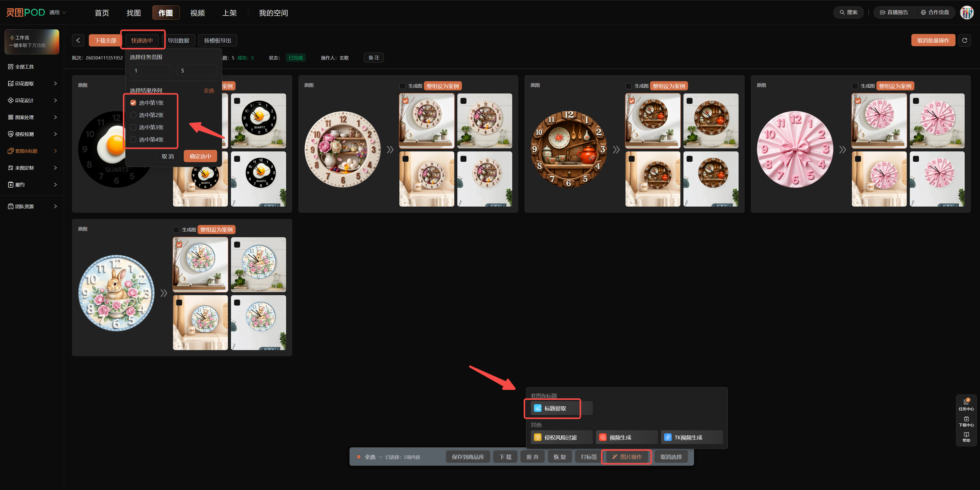Expand 印花提取 sidebar item
Image resolution: width=980 pixels, height=490 pixels.
[x=32, y=83]
